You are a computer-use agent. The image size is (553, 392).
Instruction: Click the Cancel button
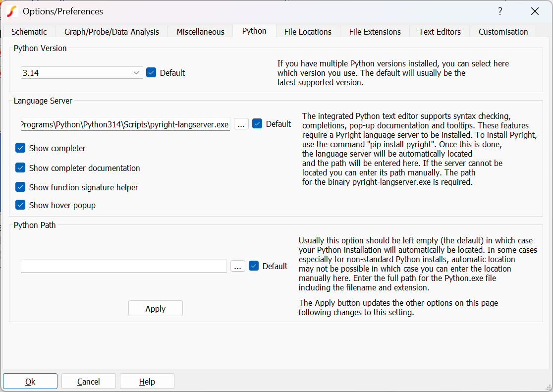tap(88, 381)
